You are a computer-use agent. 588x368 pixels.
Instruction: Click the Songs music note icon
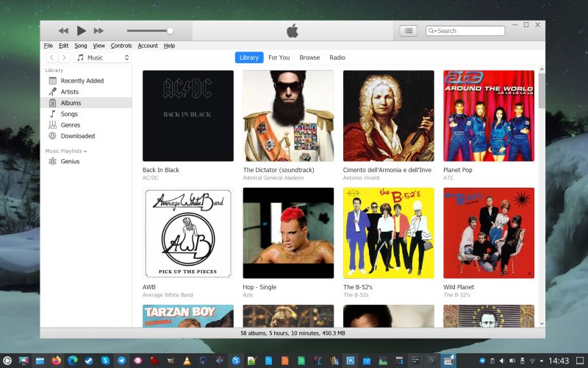coord(52,114)
